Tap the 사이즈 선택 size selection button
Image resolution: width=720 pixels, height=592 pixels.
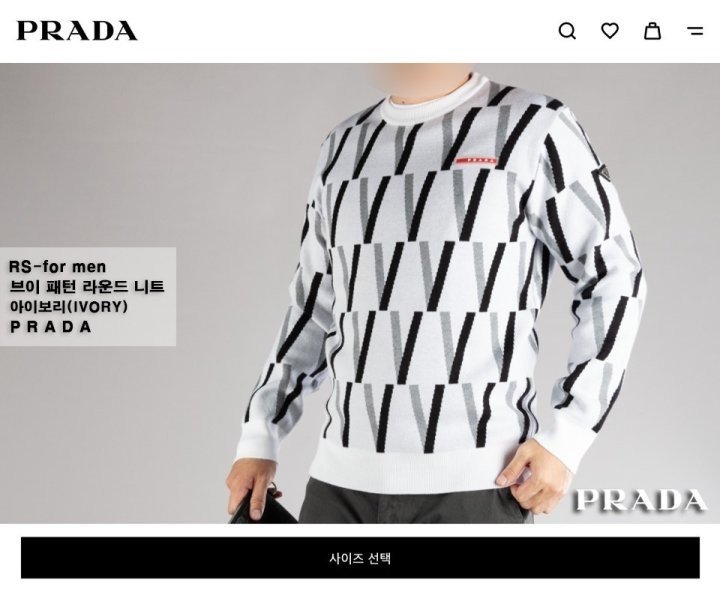360,558
